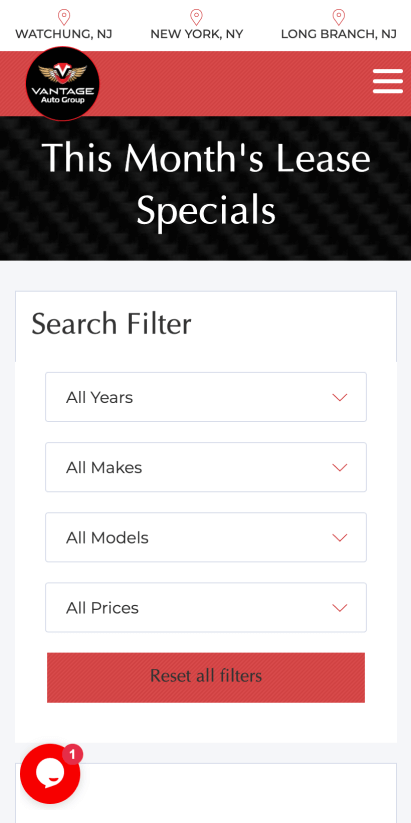
Task: Click the chevron arrow in All Years
Action: pyautogui.click(x=340, y=397)
